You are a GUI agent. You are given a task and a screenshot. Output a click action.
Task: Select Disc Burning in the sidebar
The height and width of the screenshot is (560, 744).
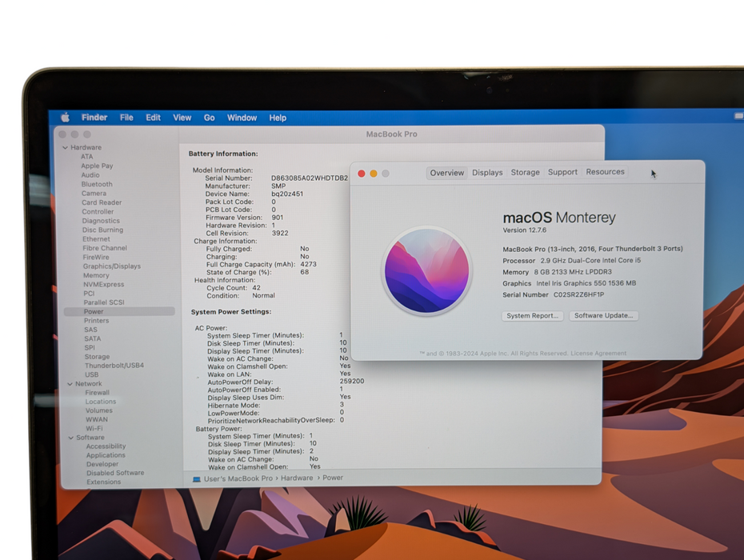pyautogui.click(x=102, y=230)
